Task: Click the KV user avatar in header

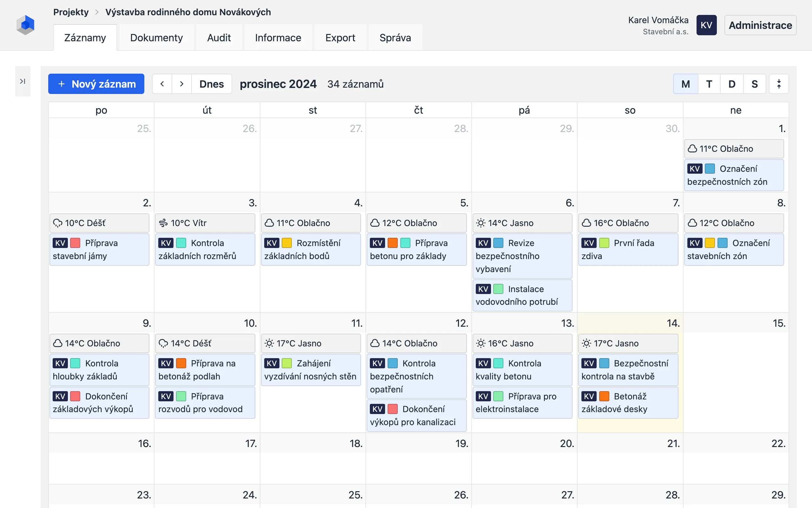Action: tap(706, 25)
